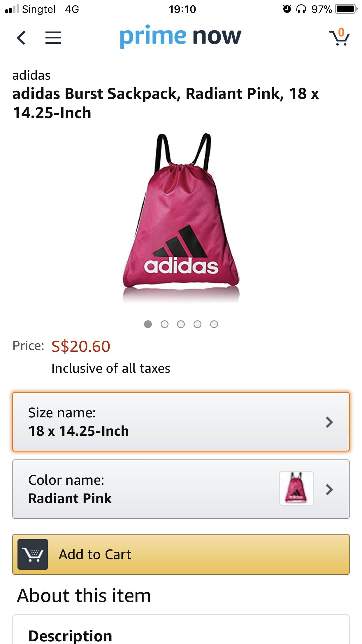Open the Description section
Viewport: 362px width, 644px height.
[x=70, y=635]
